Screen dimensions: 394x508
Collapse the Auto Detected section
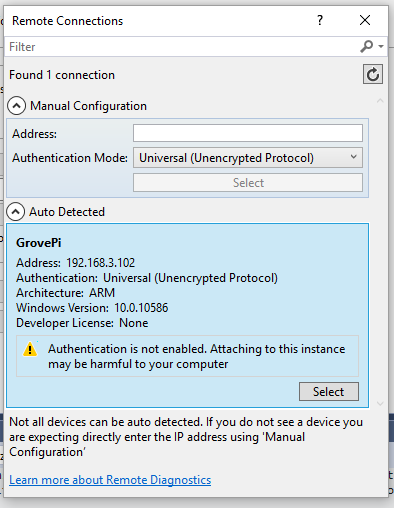click(x=15, y=212)
